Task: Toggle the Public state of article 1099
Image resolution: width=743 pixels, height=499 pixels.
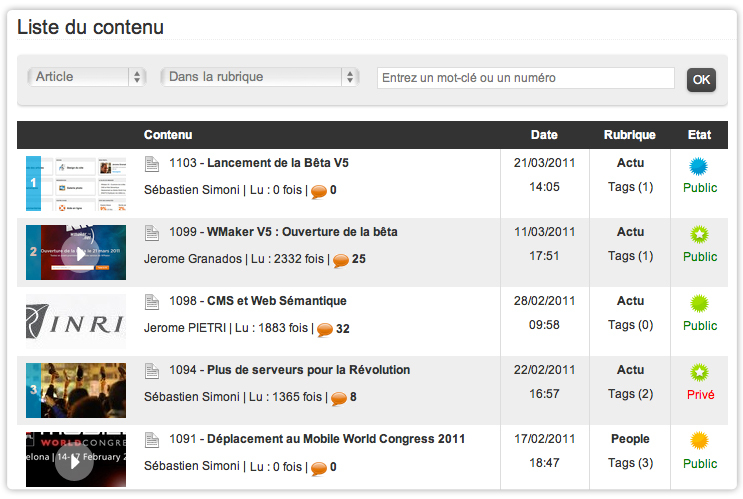Action: pos(700,257)
